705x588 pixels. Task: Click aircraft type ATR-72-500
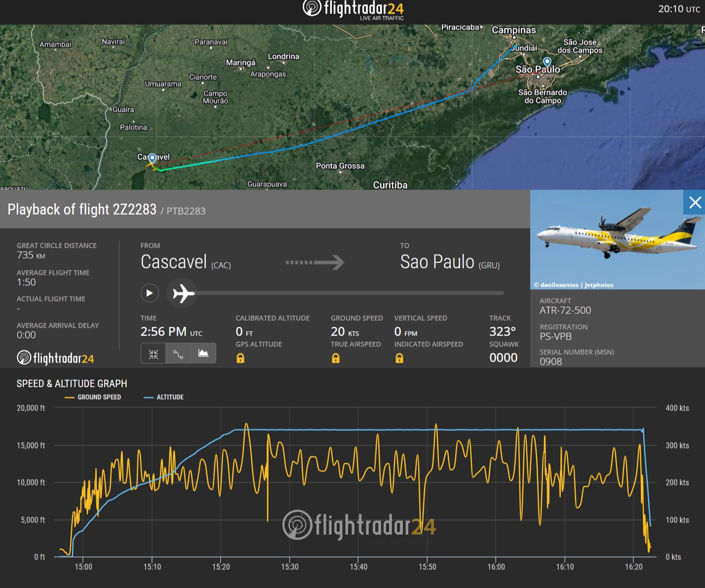[565, 310]
